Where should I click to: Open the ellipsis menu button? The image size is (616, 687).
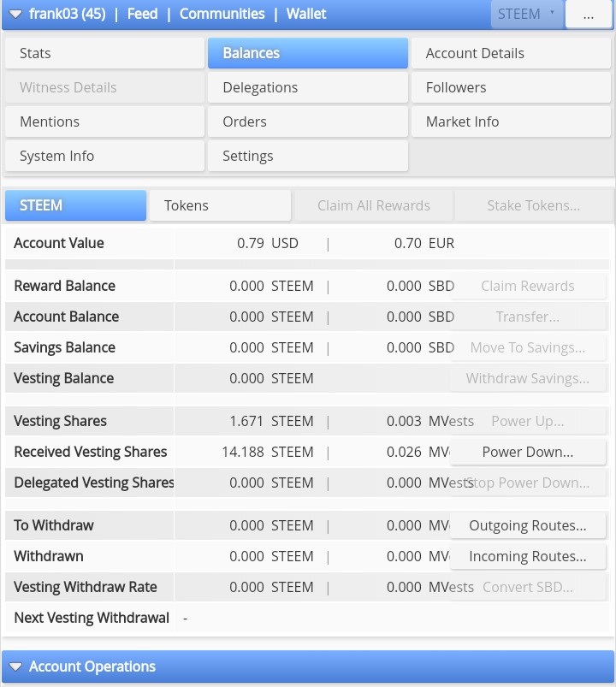(589, 14)
